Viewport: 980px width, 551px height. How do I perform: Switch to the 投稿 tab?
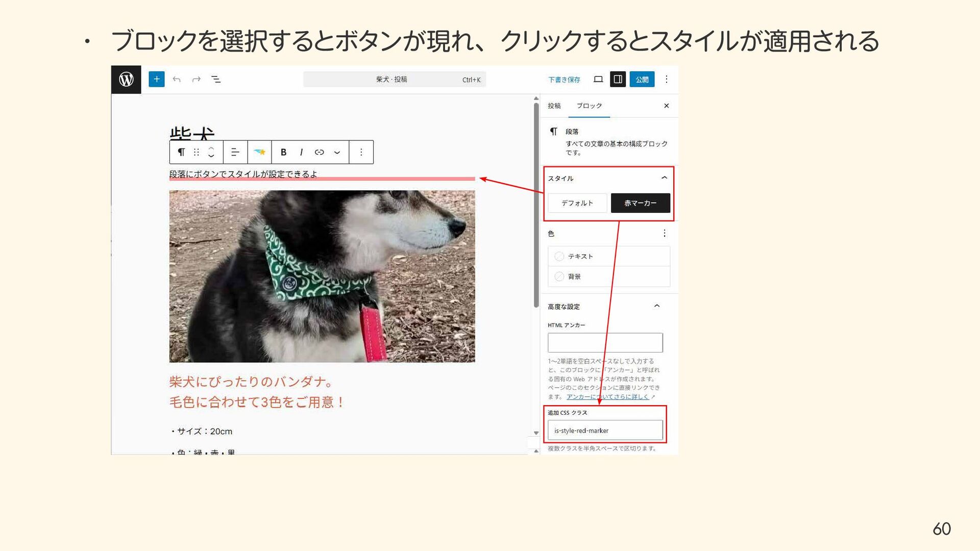point(554,106)
